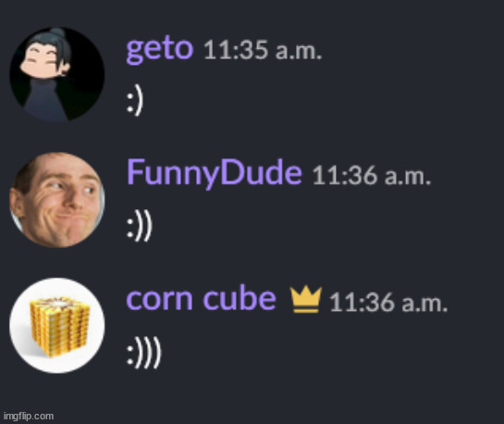The height and width of the screenshot is (424, 504).
Task: Open FunnyDude's face avatar
Action: pyautogui.click(x=57, y=200)
